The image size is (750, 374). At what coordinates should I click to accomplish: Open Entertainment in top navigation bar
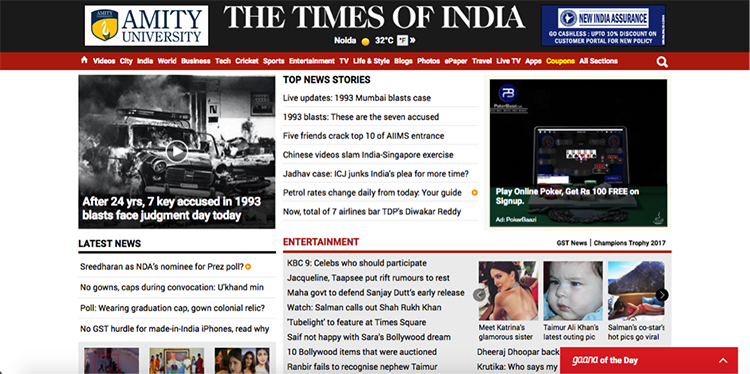click(312, 61)
